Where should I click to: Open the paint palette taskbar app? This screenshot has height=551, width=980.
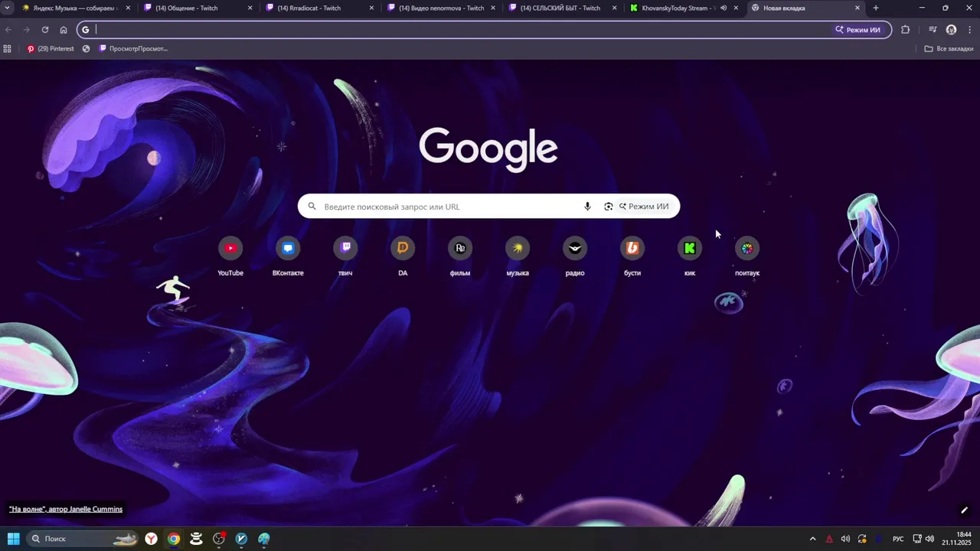(264, 539)
